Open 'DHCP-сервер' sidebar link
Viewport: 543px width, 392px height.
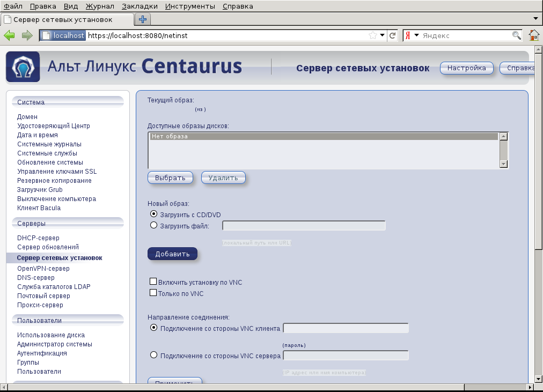[x=39, y=238]
